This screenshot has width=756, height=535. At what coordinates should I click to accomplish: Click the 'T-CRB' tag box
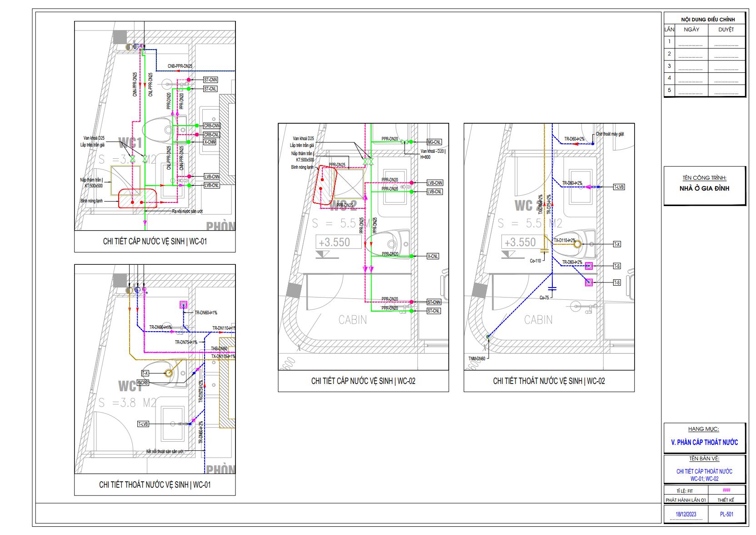click(143, 383)
